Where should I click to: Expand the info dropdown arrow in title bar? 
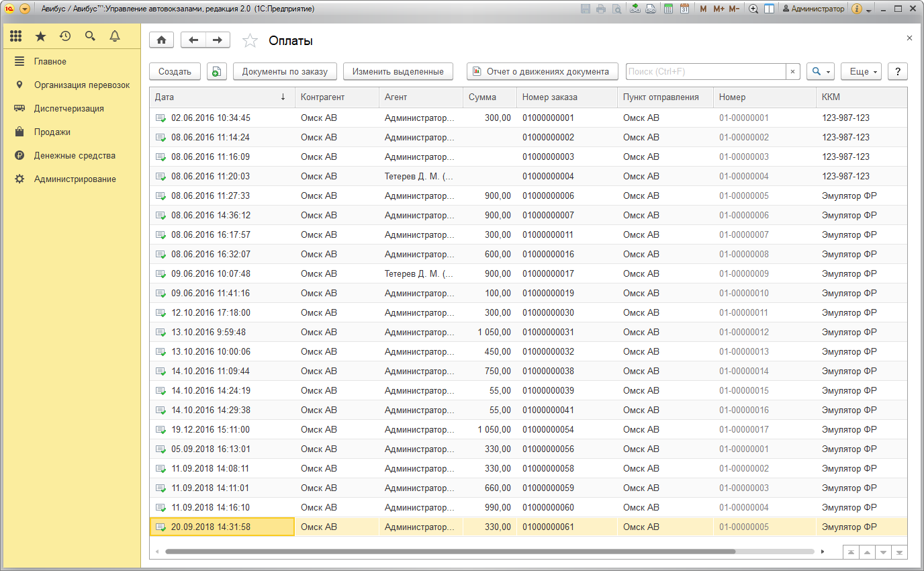pos(868,10)
